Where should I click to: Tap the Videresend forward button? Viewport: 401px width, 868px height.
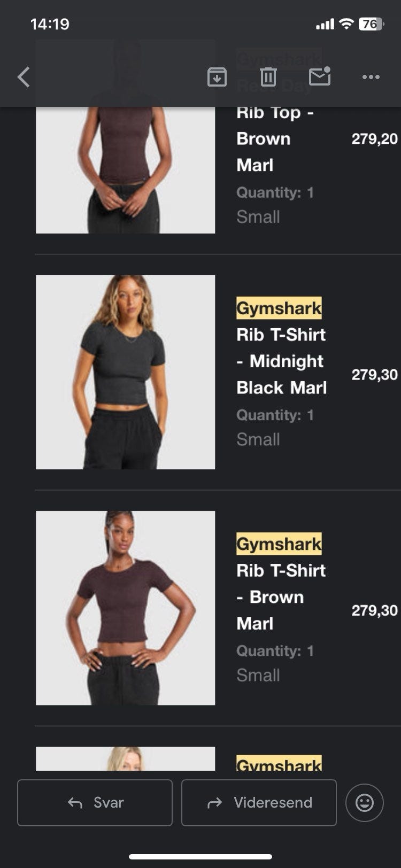tap(259, 802)
